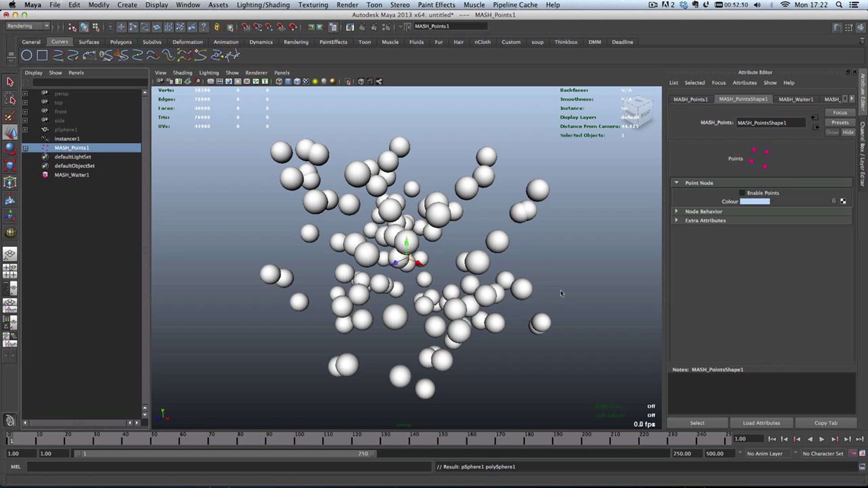Activate the Paint Selection brush tool

[x=10, y=116]
